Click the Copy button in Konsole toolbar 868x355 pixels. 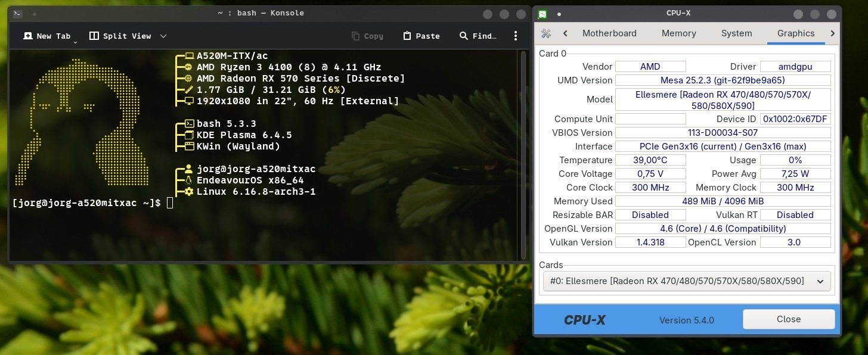[367, 36]
